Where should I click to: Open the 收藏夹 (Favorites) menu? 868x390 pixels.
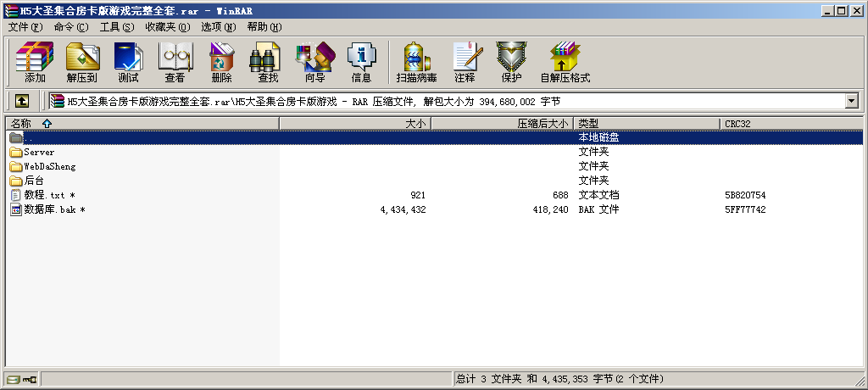(167, 27)
